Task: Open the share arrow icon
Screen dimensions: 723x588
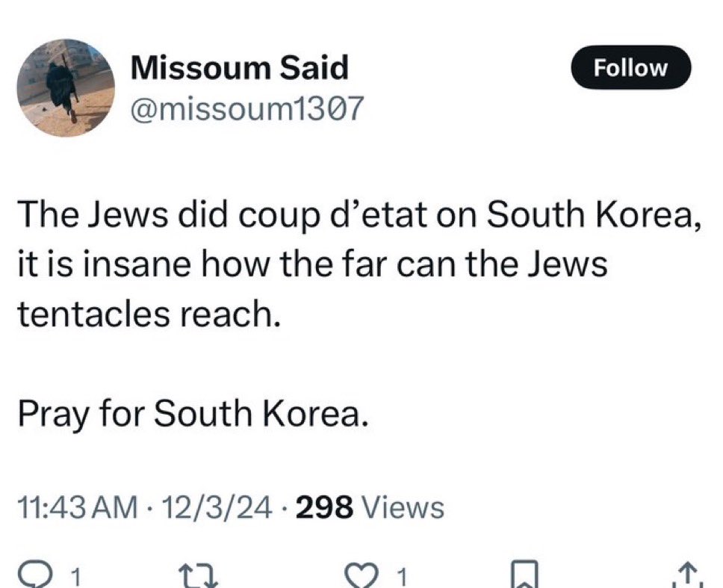Action: (x=689, y=575)
